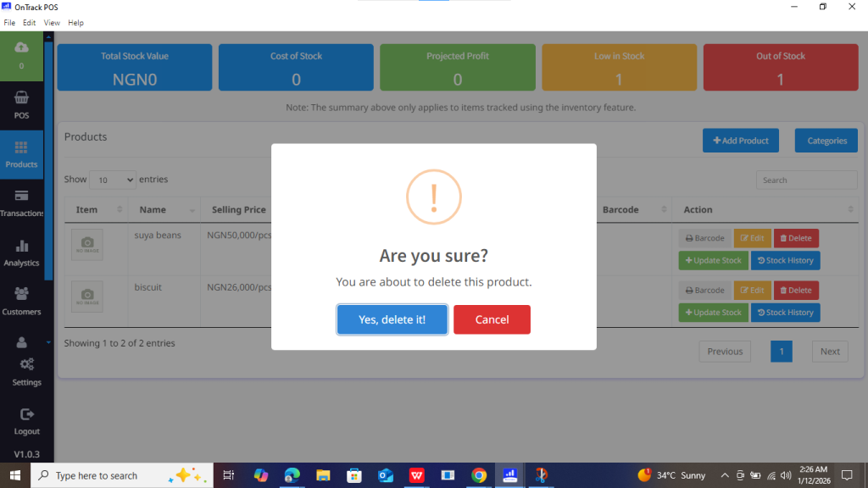Click the Logout icon in sidebar
The width and height of the screenshot is (868, 488).
pyautogui.click(x=26, y=414)
